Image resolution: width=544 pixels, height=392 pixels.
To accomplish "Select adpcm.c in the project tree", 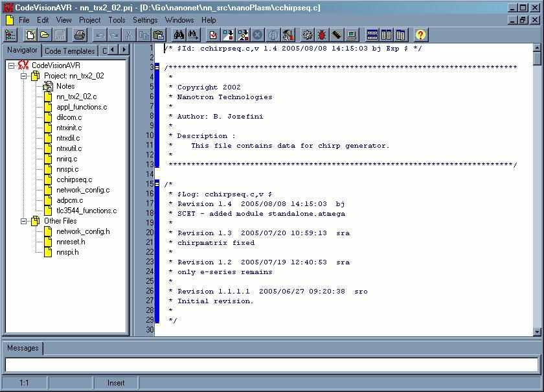I will pos(70,200).
